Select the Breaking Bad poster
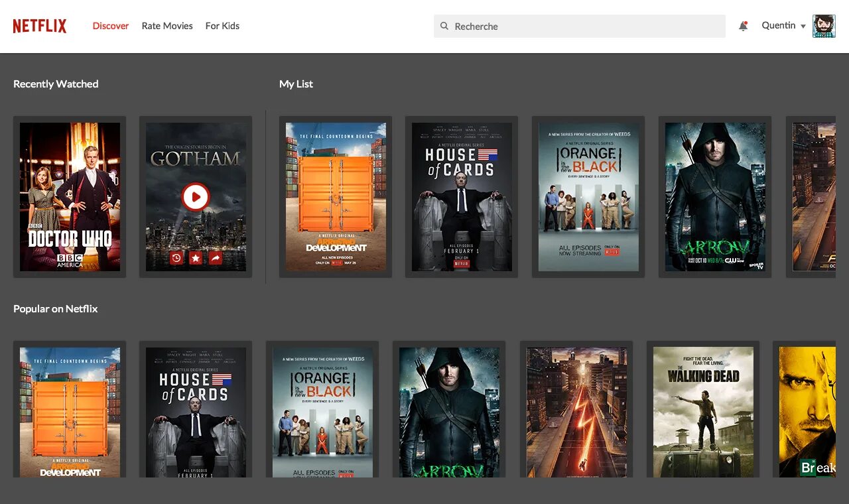The width and height of the screenshot is (849, 504). pos(805,409)
